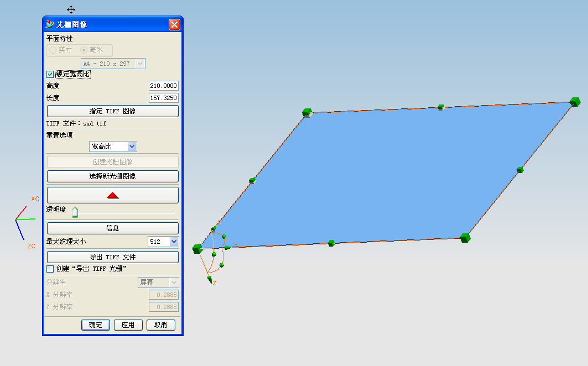Click the XC ZC view triad on the left
Viewport: 588px width, 366px height.
[x=26, y=222]
